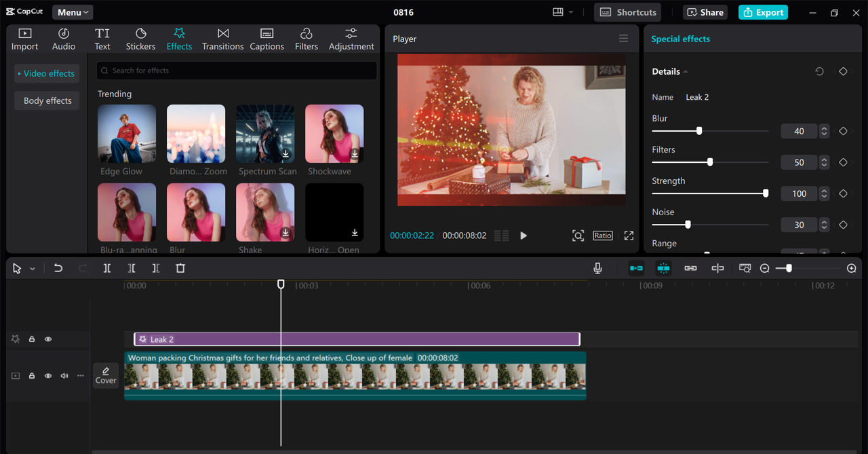Click the microphone record voiceover icon
The image size is (868, 454).
click(597, 268)
